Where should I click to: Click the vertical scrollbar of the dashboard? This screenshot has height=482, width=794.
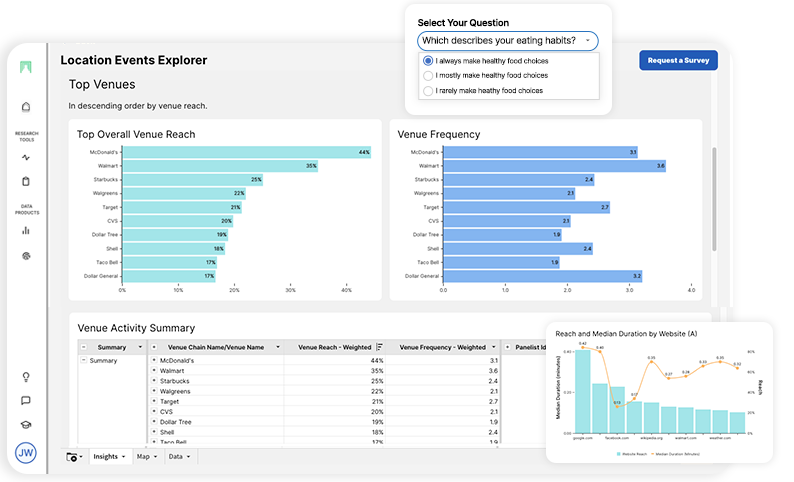[x=714, y=199]
